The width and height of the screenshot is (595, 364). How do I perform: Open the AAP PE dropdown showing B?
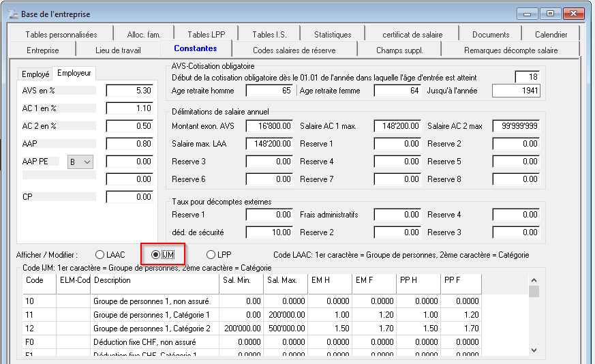[x=80, y=162]
